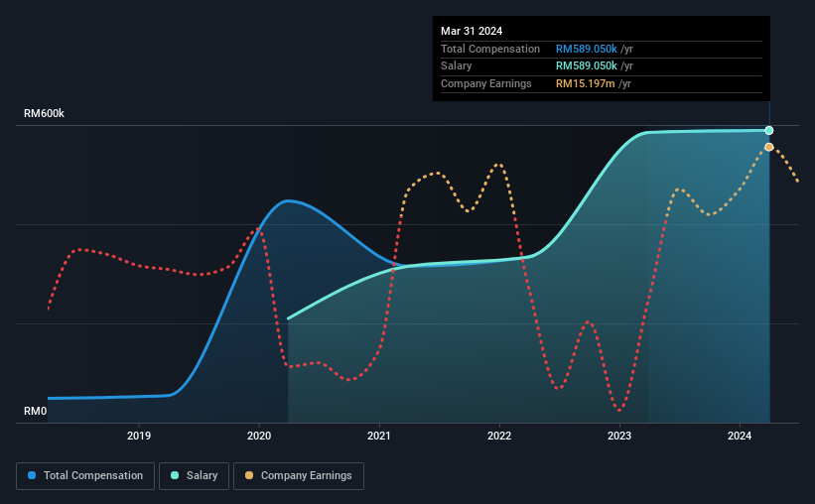Toggle the Company Earnings legend button
The height and width of the screenshot is (504, 815).
click(299, 476)
